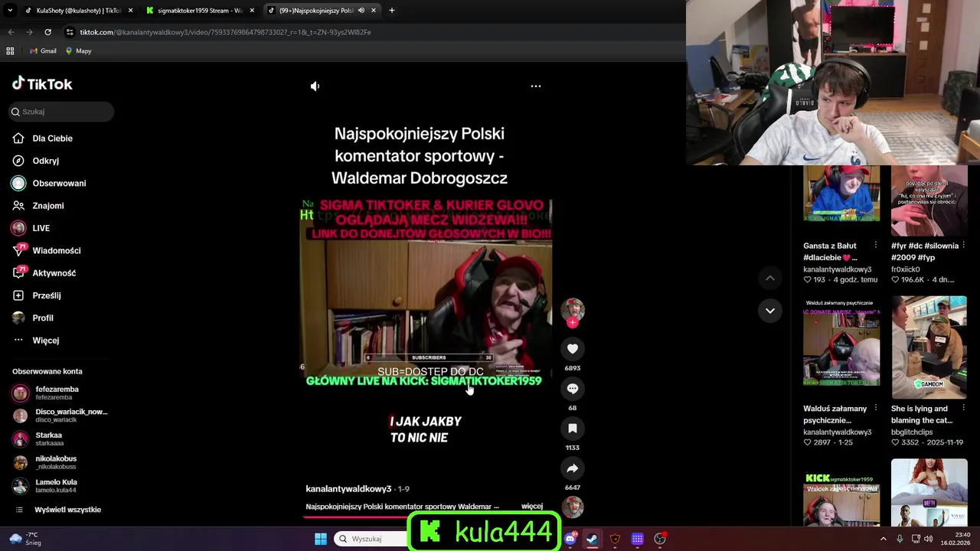Open Obserwowani feed

[x=59, y=184]
